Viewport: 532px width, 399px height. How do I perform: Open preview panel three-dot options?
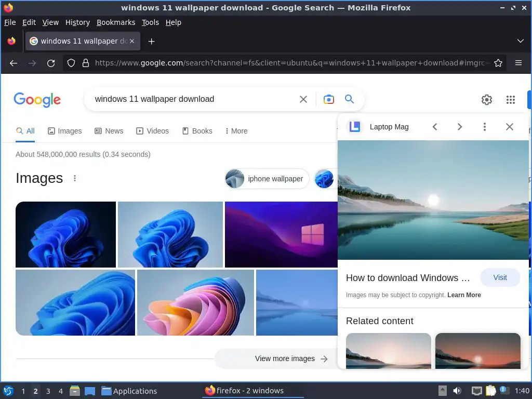485,127
